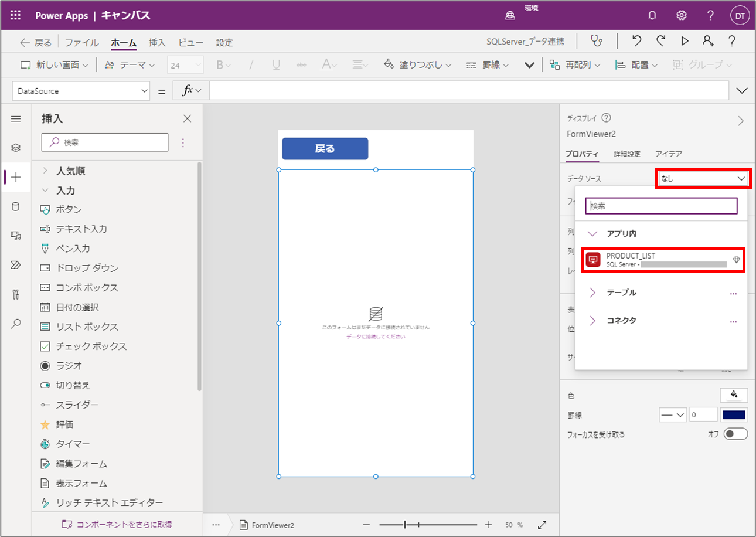
Task: Switch to the アイデア tab
Action: pyautogui.click(x=669, y=154)
